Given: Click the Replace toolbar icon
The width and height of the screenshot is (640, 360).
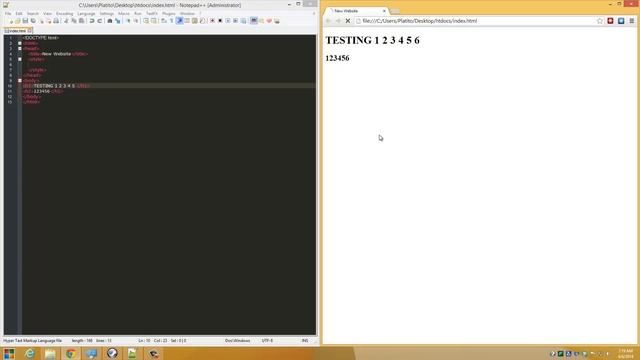Looking at the screenshot, I should pos(118,21).
